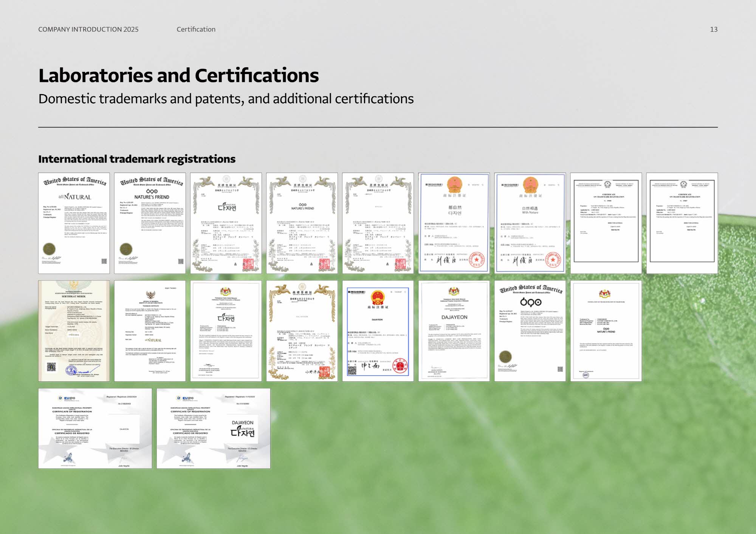Click the Laboratories and Certifications title

tap(178, 75)
